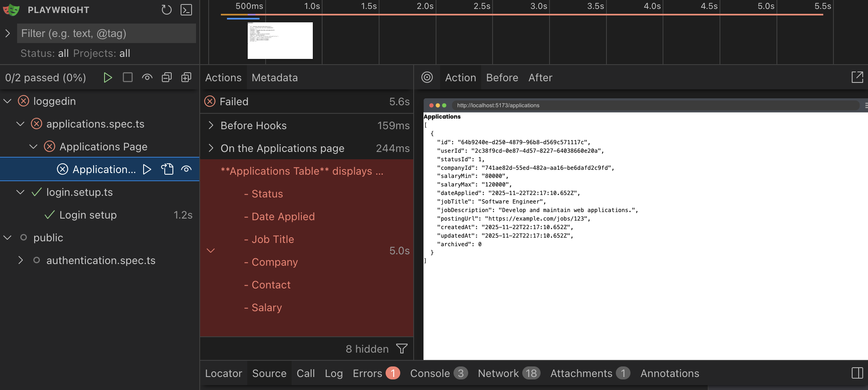
Task: Expand authentication.spec.ts
Action: [21, 260]
